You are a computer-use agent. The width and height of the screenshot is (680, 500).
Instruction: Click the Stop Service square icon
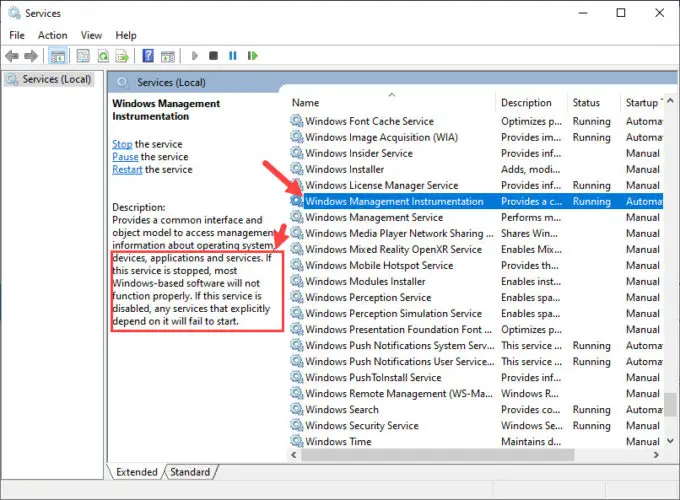tap(213, 56)
